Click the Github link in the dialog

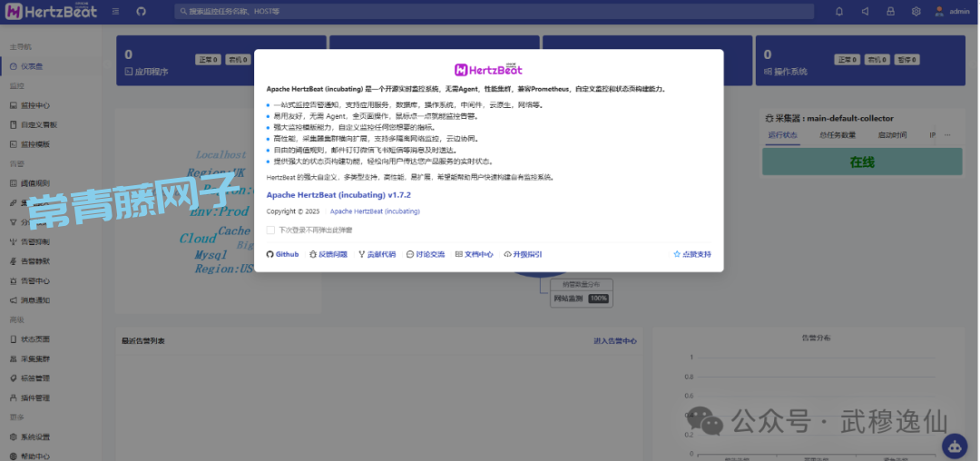pyautogui.click(x=282, y=255)
